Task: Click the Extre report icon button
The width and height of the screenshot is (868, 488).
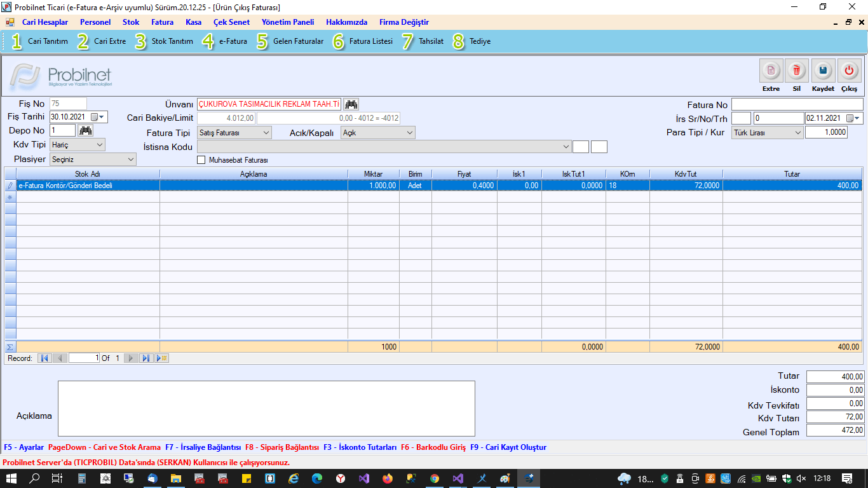Action: click(x=771, y=71)
